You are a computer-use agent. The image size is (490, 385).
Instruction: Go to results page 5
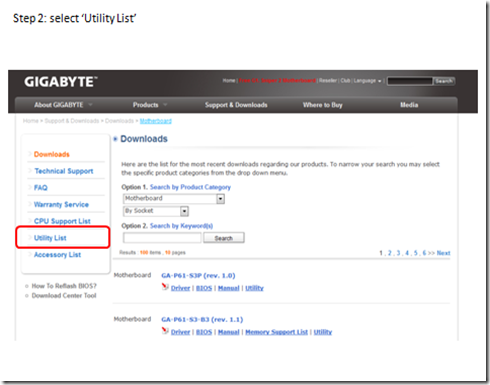coord(415,253)
